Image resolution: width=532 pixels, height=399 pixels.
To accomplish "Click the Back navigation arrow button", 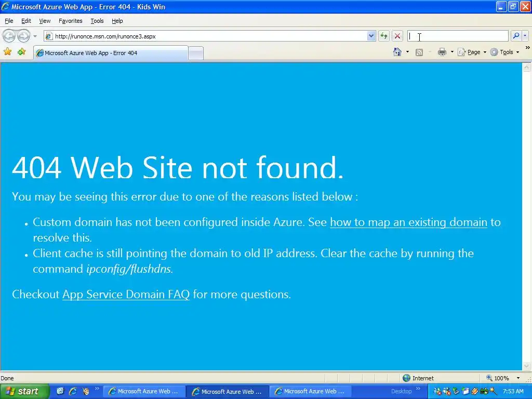I will coord(9,36).
